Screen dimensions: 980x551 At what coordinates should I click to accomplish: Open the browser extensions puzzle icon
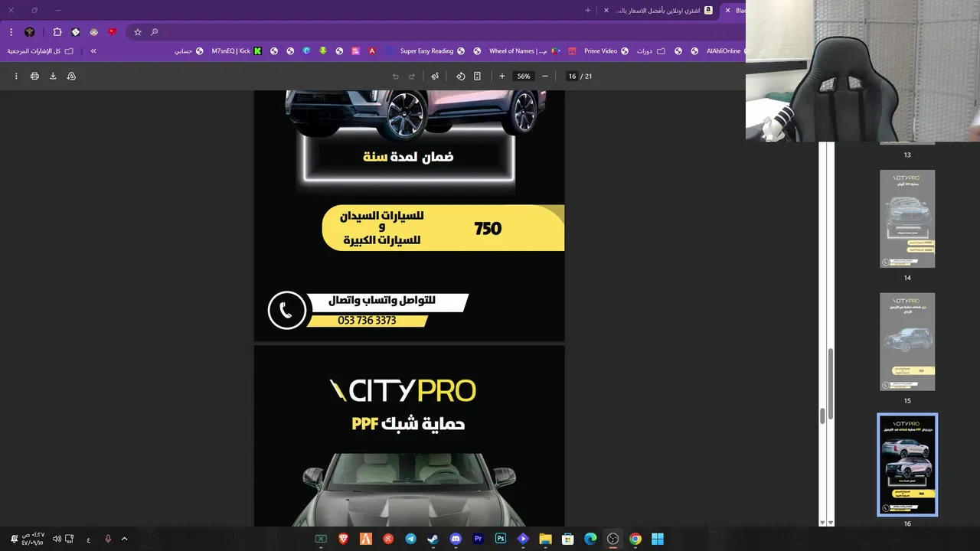click(x=57, y=32)
